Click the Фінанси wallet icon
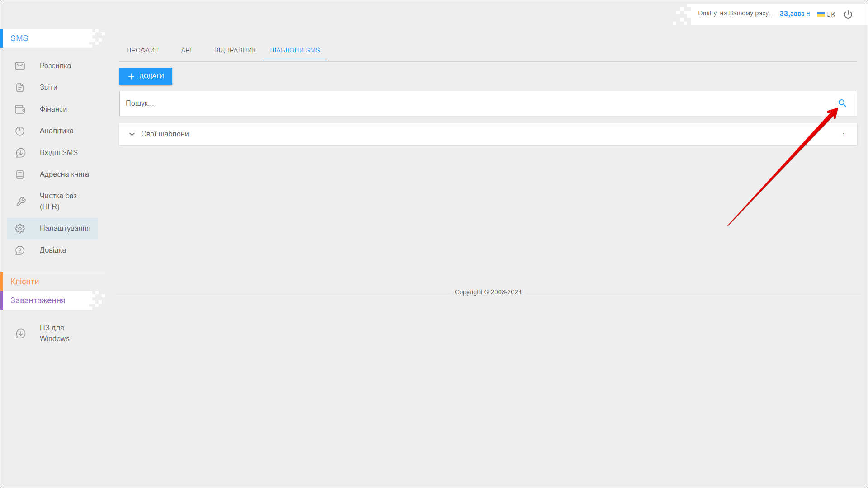The width and height of the screenshot is (868, 488). pos(20,109)
